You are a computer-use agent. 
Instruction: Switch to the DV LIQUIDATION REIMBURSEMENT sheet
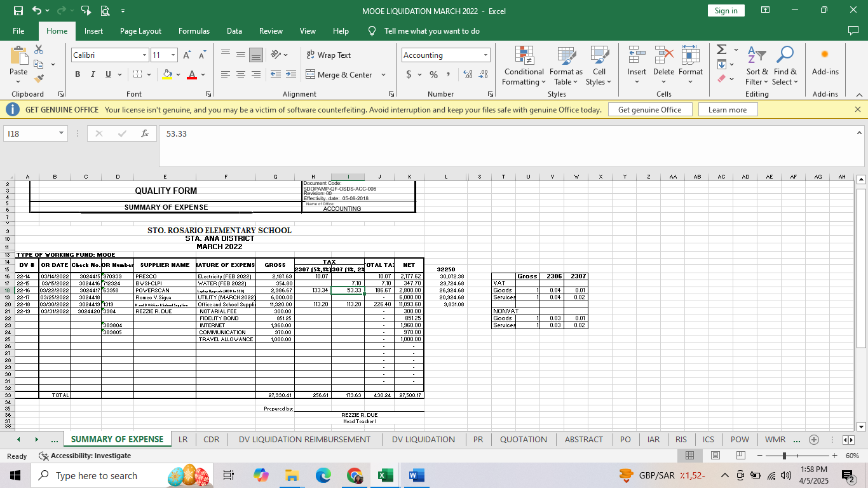(x=304, y=439)
